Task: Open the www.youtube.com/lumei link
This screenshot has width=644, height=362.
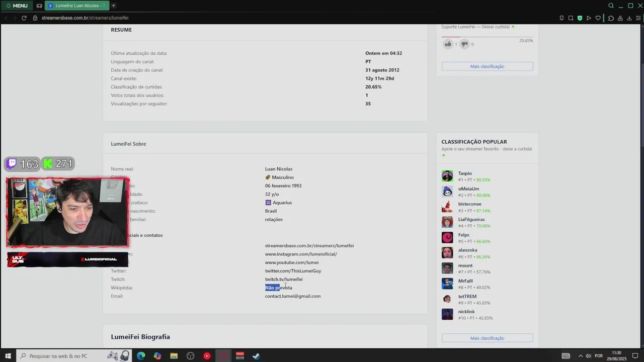Action: 292,262
